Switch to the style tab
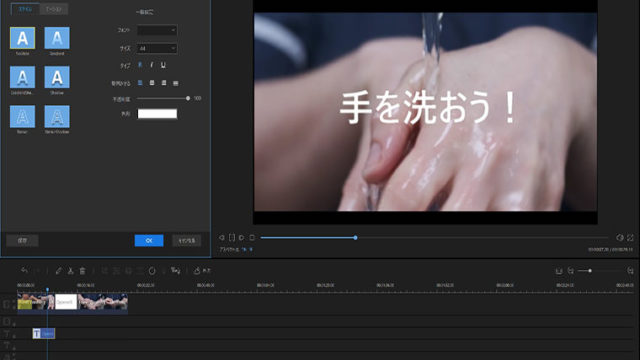Viewport: 640px width, 360px height. click(25, 9)
